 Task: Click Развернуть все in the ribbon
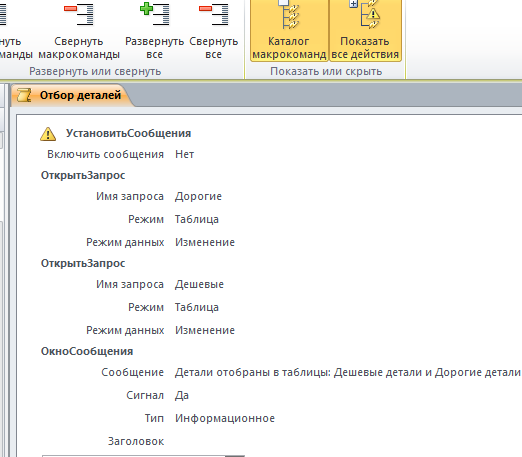[x=154, y=31]
